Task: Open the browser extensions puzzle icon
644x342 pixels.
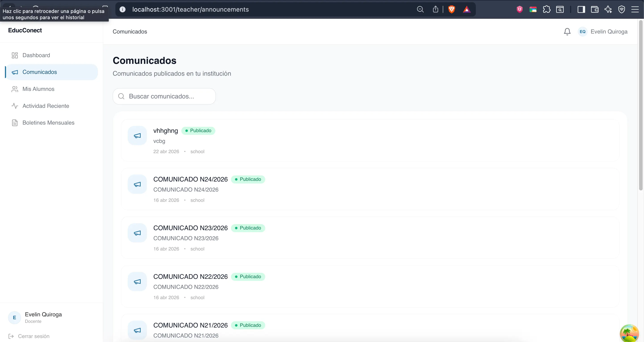Action: [x=547, y=9]
